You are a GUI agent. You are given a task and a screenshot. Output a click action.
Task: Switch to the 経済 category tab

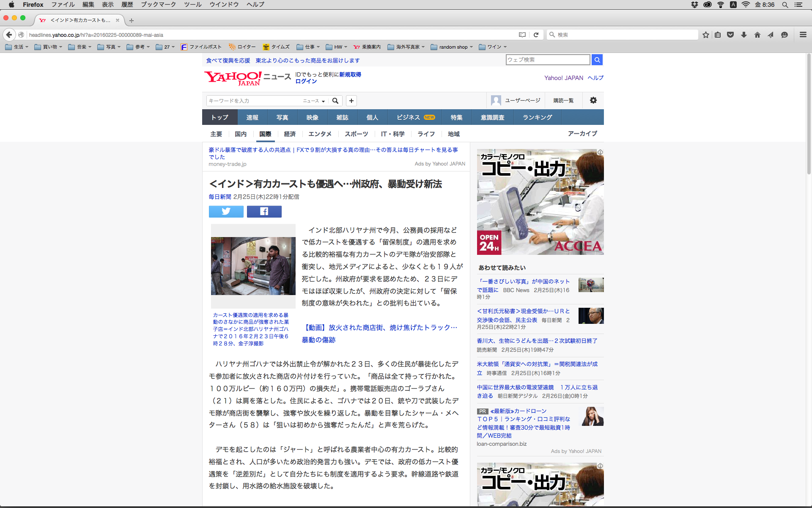[290, 134]
